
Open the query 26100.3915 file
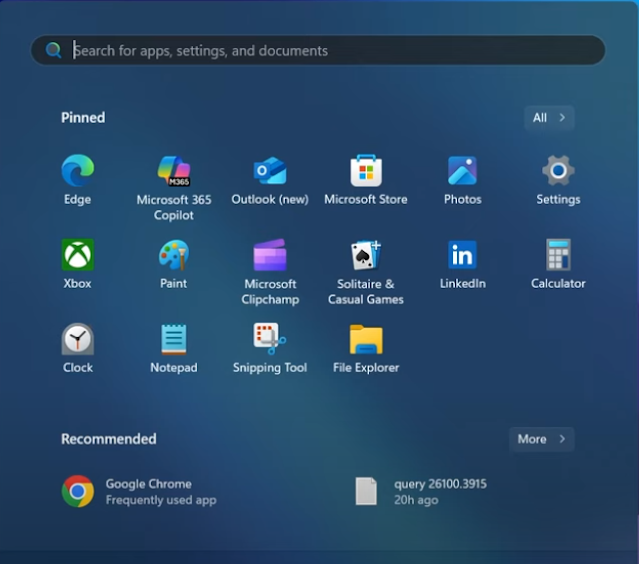coord(421,491)
